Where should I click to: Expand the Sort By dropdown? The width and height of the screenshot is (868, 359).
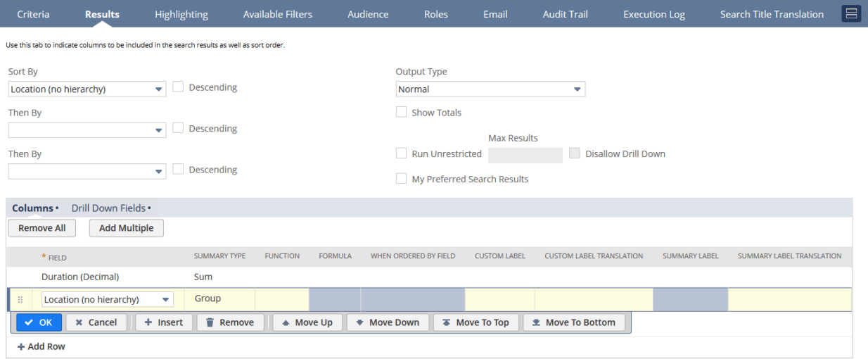click(159, 89)
